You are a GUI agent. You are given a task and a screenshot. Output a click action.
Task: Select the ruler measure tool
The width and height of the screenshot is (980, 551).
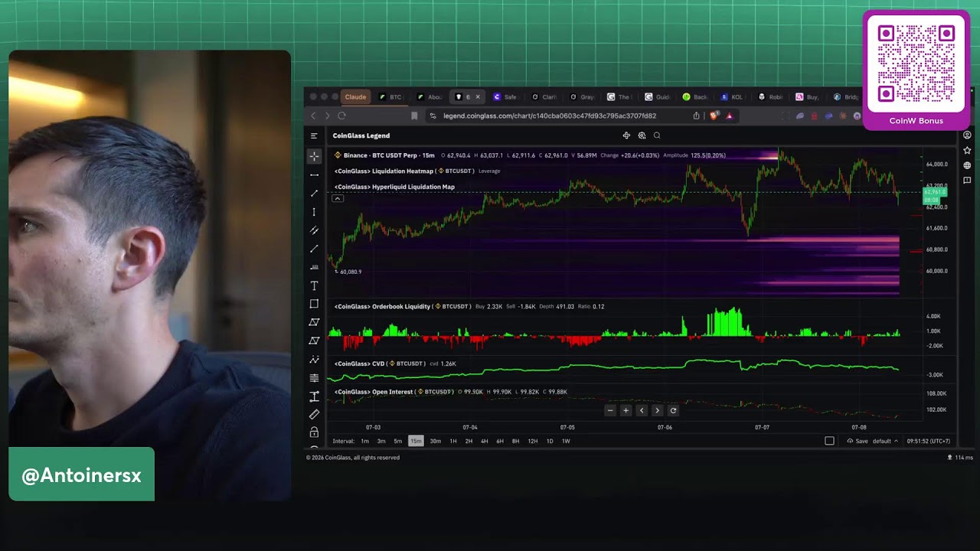pos(314,415)
